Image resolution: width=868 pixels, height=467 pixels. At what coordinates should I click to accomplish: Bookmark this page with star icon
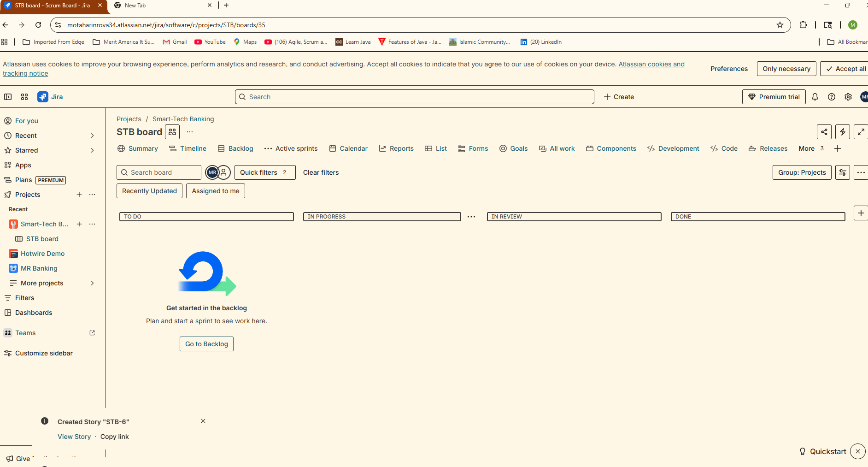click(x=780, y=25)
